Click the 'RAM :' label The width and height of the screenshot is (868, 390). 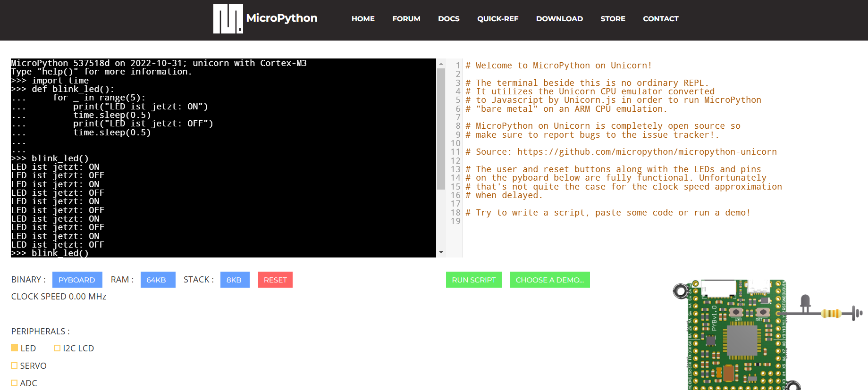pyautogui.click(x=122, y=280)
